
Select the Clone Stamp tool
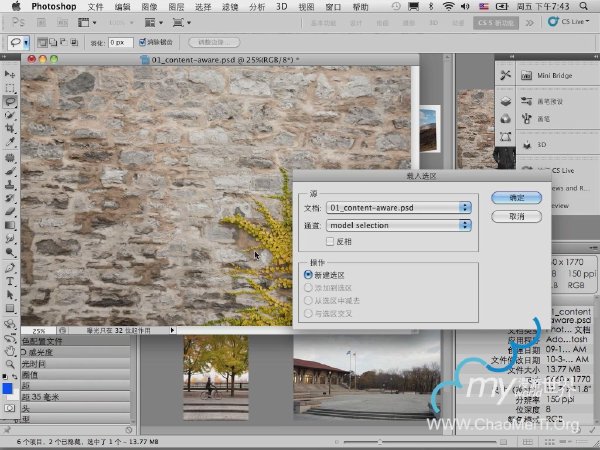[x=10, y=185]
